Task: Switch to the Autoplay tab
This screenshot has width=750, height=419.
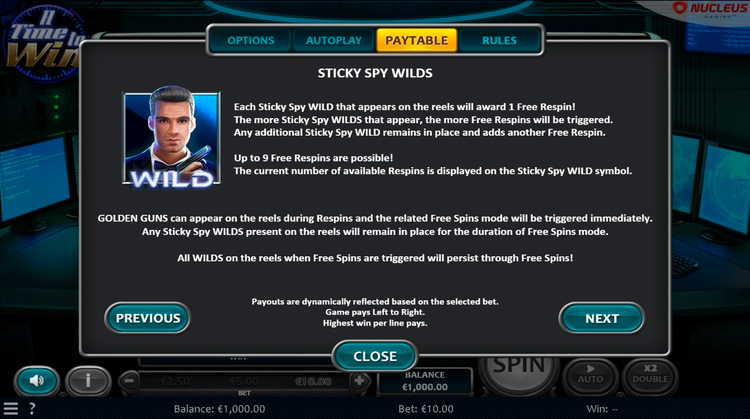Action: click(334, 40)
